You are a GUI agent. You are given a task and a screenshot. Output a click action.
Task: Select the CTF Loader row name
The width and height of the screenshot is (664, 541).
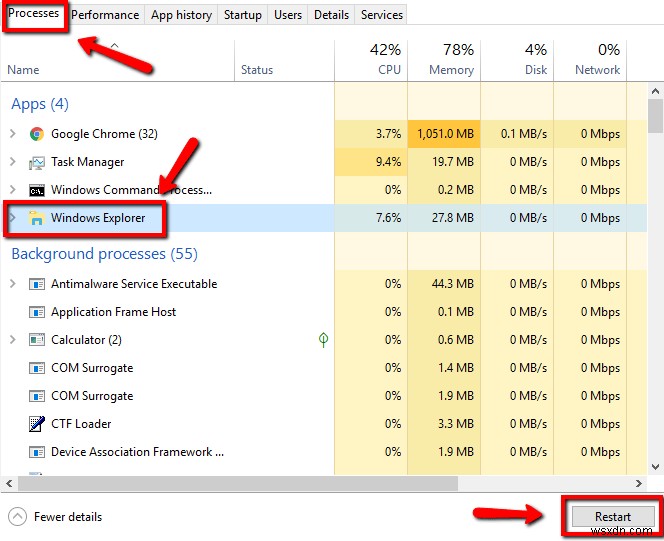pos(81,423)
